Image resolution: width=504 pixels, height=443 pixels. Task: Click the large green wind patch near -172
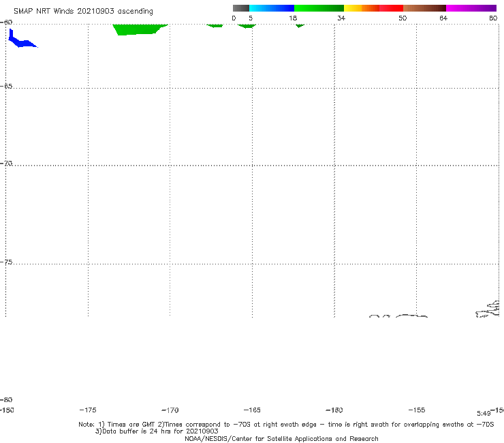tap(140, 29)
